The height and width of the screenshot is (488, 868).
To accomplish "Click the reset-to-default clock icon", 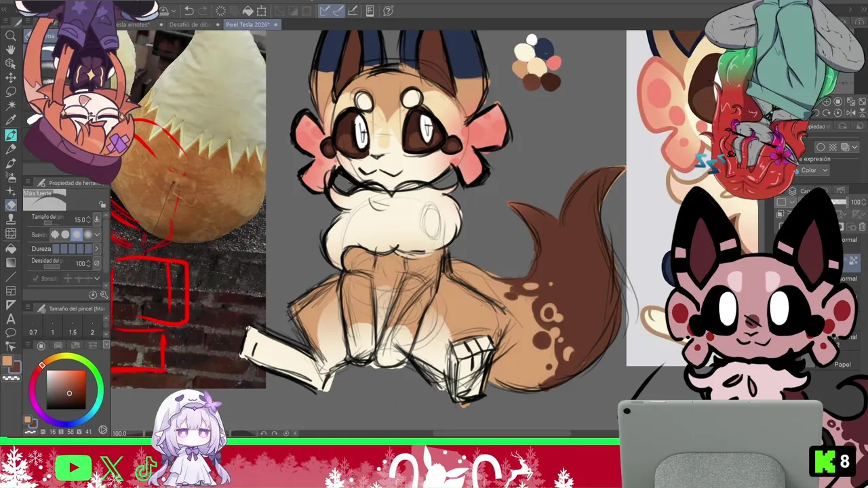I will (x=93, y=295).
